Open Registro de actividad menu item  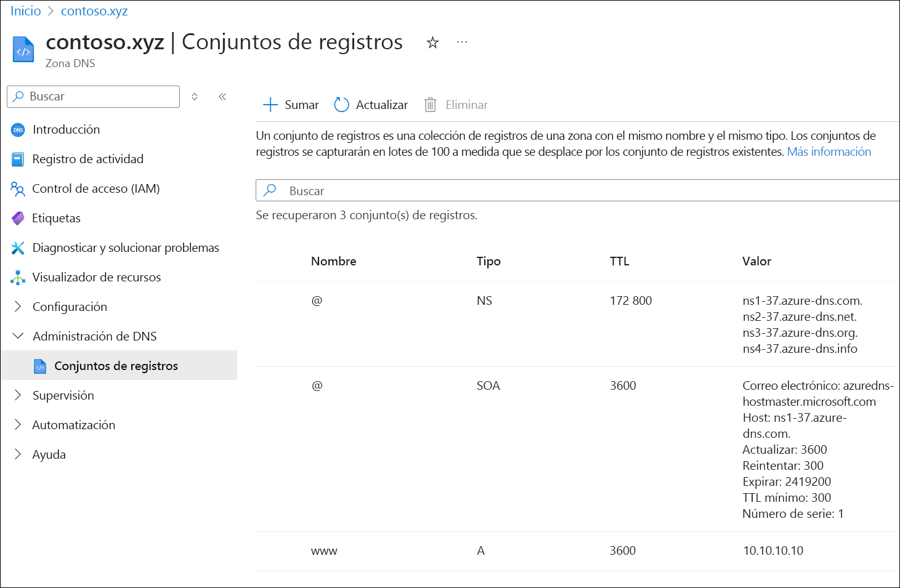(x=87, y=159)
